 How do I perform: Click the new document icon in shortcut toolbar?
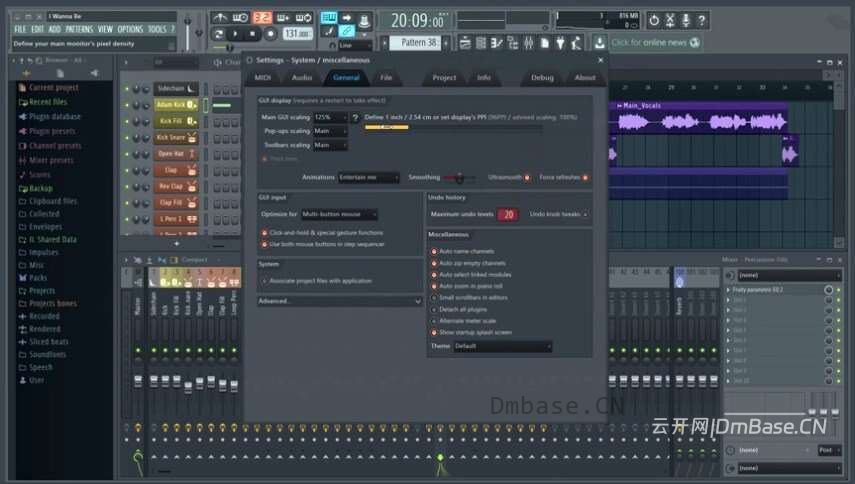544,43
